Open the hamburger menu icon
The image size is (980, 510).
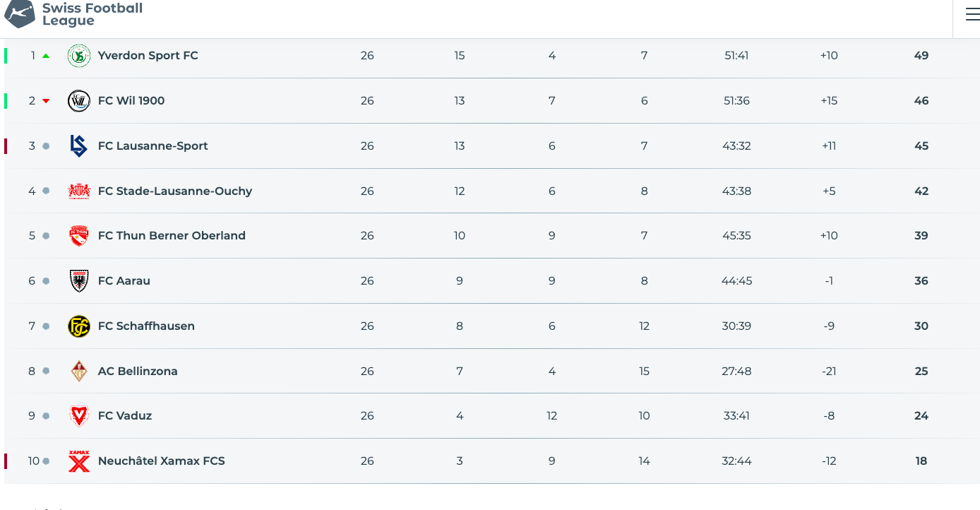click(972, 15)
